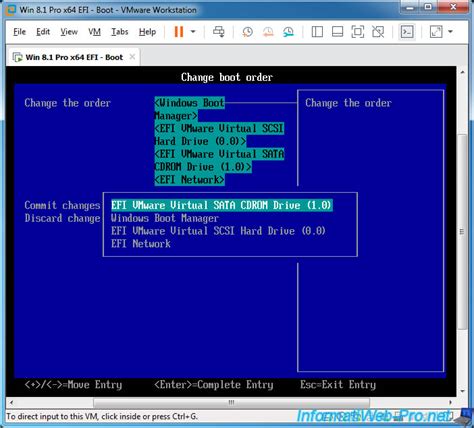Open the snapshot manager icon

(288, 32)
